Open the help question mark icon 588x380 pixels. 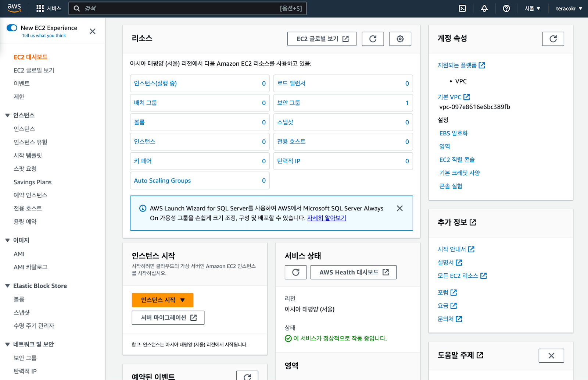point(506,8)
